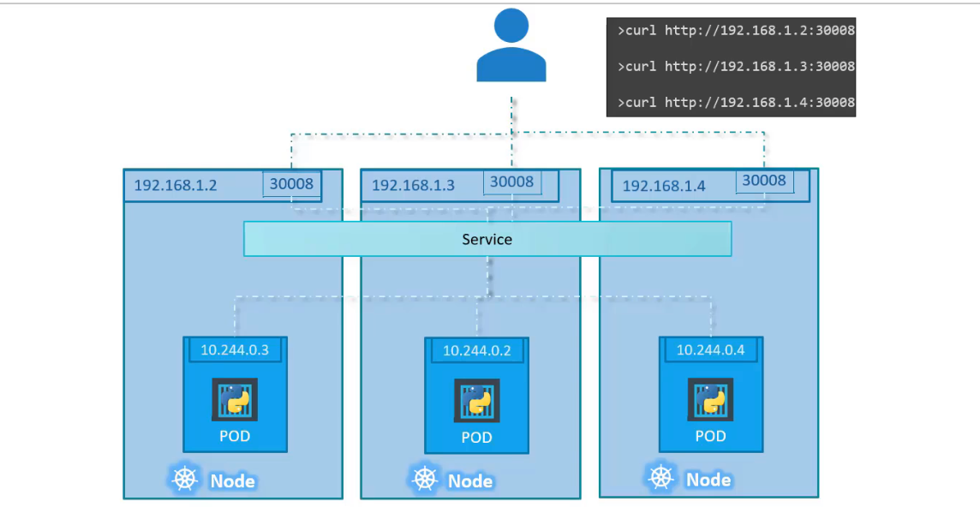This screenshot has width=980, height=507.
Task: Select the Python container icon in pod 10.244.0.4
Action: click(x=710, y=400)
